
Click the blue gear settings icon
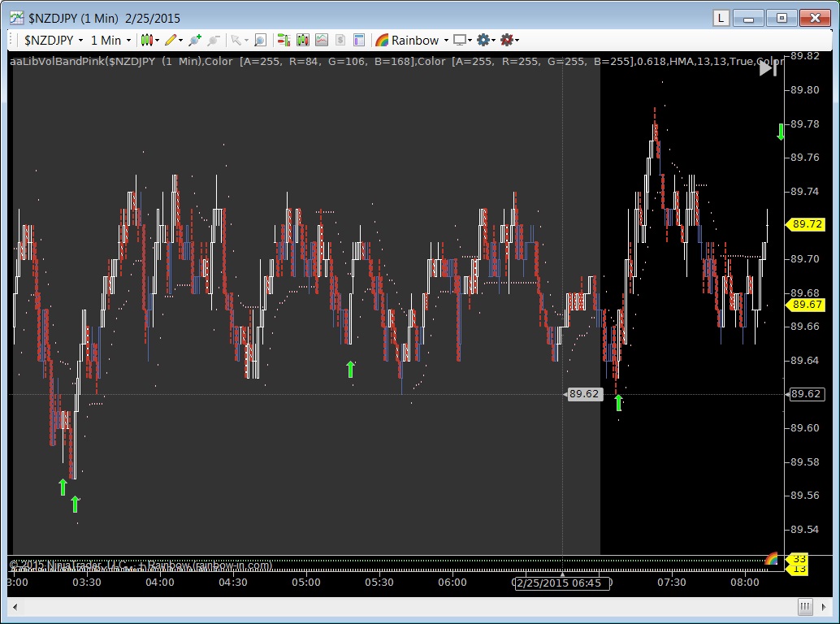[x=483, y=40]
